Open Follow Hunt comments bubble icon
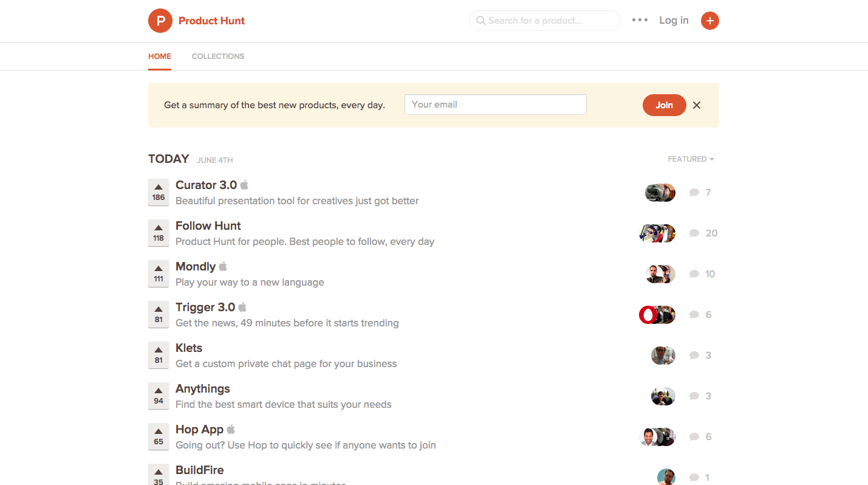 point(694,233)
